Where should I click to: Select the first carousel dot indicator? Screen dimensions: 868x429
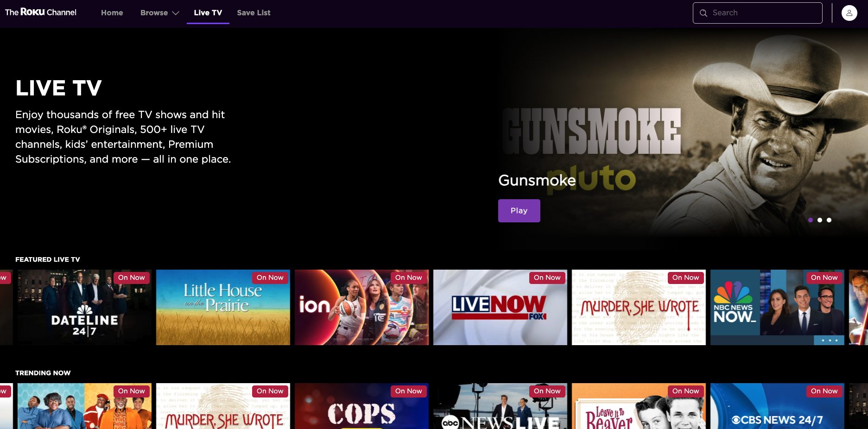tap(811, 220)
